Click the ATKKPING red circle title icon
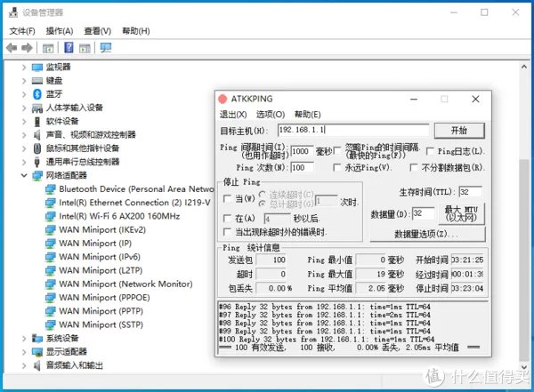Viewport: 534px width, 392px height. [226, 100]
